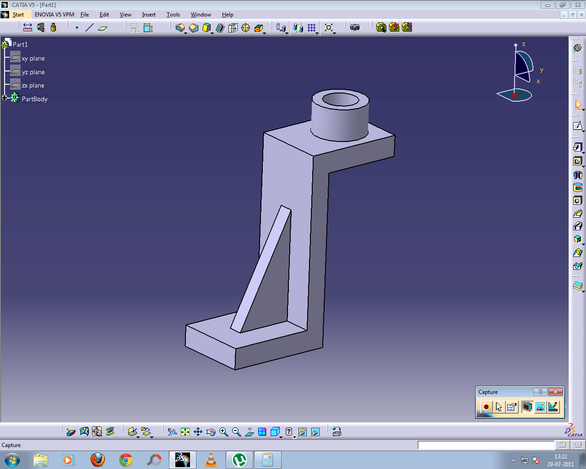Screen dimensions: 586x469
Task: Click the Select arrow tool
Action: click(x=578, y=105)
